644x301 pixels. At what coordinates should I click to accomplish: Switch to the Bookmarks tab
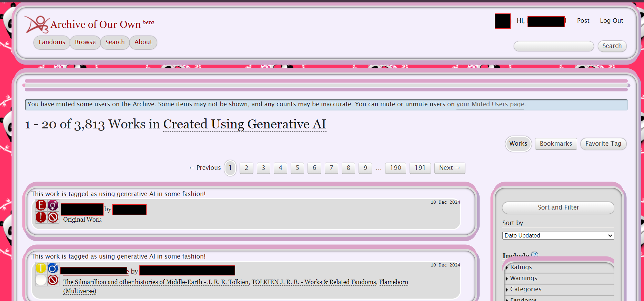pyautogui.click(x=556, y=144)
